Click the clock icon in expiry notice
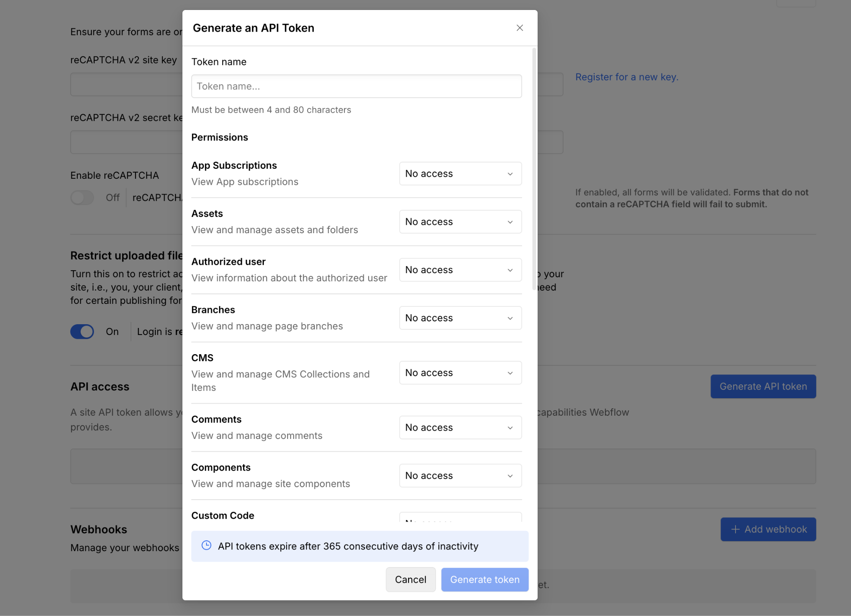The height and width of the screenshot is (616, 851). [x=207, y=545]
